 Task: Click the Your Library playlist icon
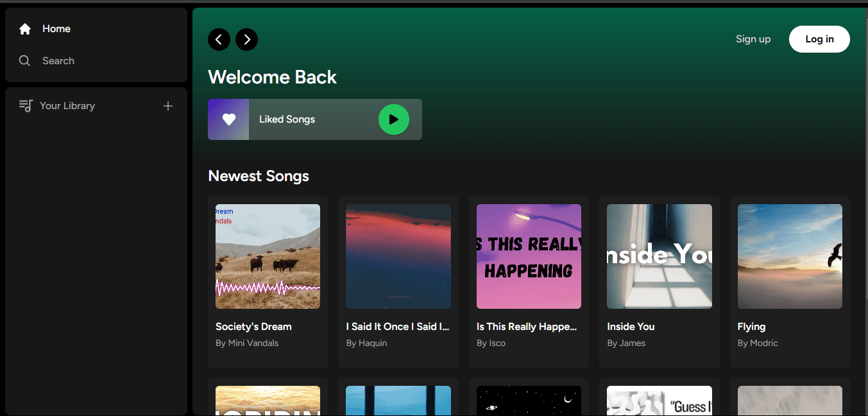(26, 106)
